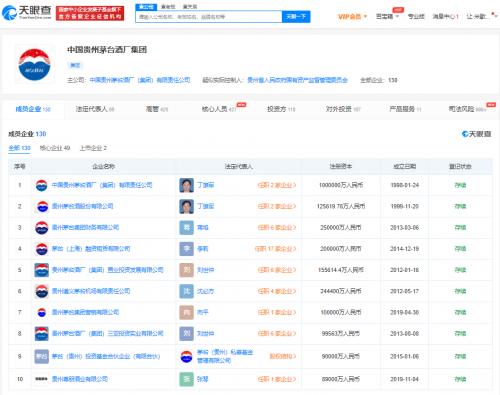Viewport: 500px width, 395px height.
Task: Open the 沈 avatar in row 6
Action: (x=186, y=291)
